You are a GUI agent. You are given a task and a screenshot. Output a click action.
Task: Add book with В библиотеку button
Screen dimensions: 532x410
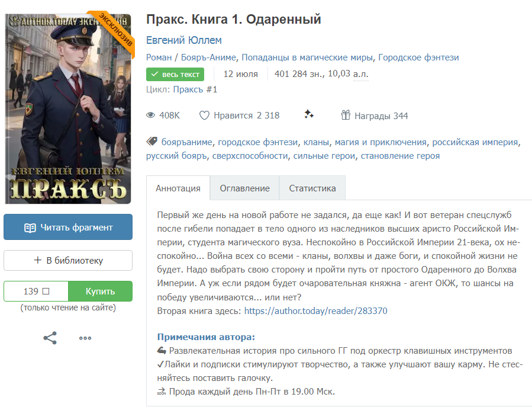[x=68, y=261]
